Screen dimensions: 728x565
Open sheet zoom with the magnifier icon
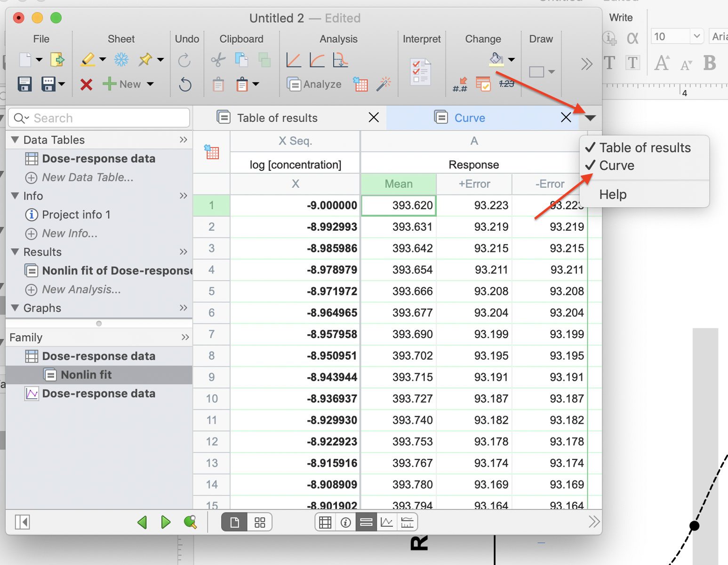pos(190,522)
